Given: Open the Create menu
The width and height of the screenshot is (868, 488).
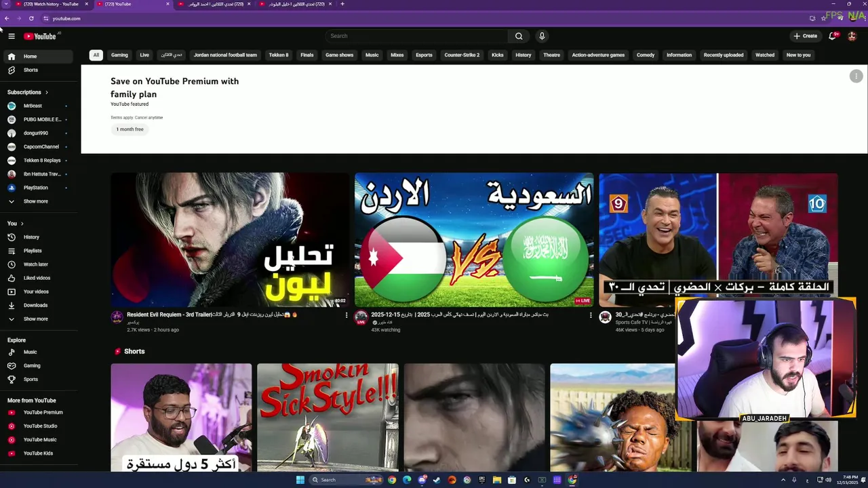Looking at the screenshot, I should click(806, 36).
